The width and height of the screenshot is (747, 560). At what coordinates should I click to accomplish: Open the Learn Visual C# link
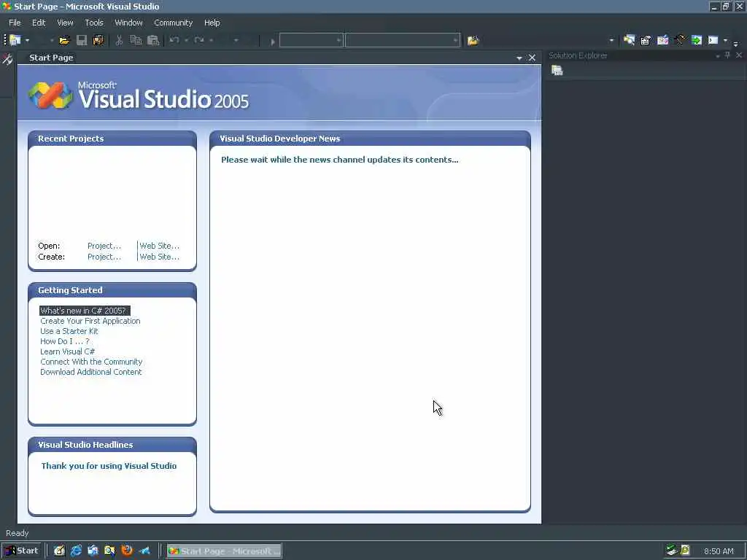pos(68,351)
